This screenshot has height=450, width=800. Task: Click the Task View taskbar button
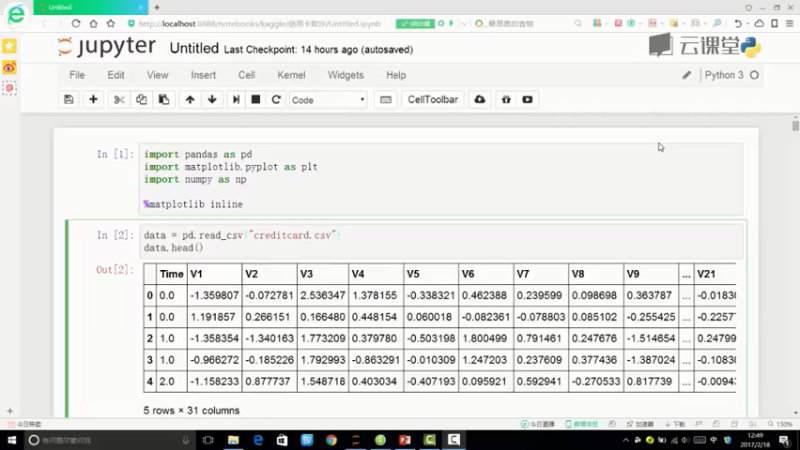208,440
